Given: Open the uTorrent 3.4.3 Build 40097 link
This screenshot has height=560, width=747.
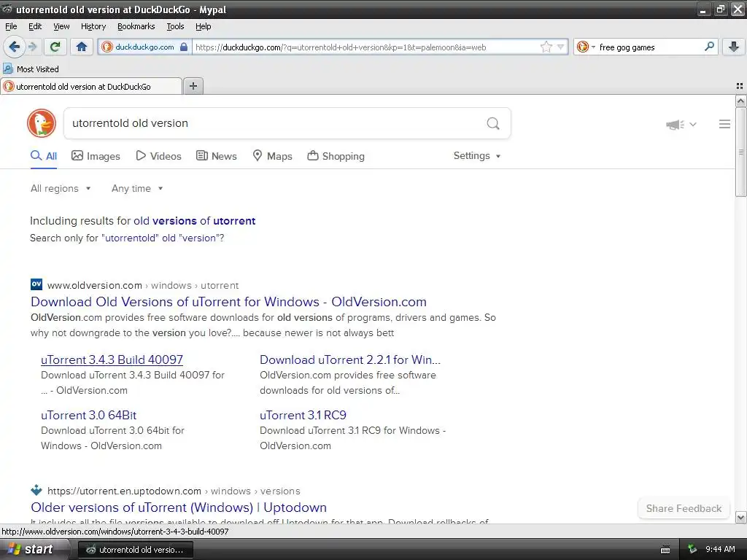Looking at the screenshot, I should tap(112, 360).
